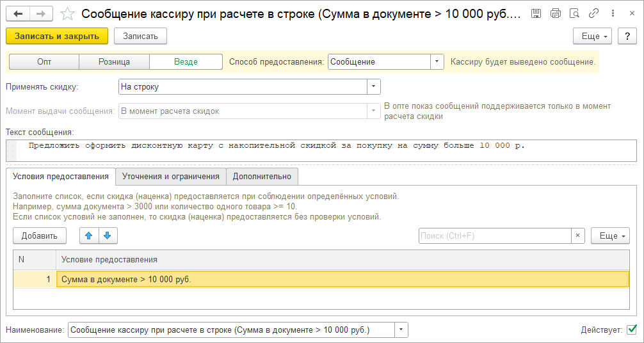The width and height of the screenshot is (644, 343).
Task: Click the chain link icon
Action: (594, 13)
